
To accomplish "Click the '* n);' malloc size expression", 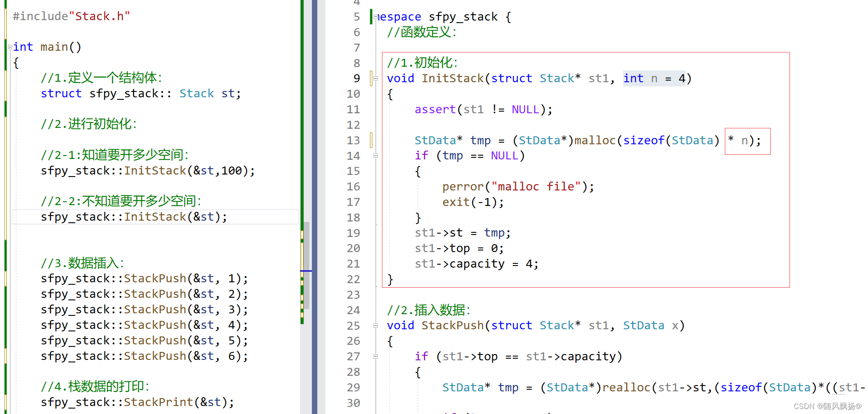I will tap(745, 141).
